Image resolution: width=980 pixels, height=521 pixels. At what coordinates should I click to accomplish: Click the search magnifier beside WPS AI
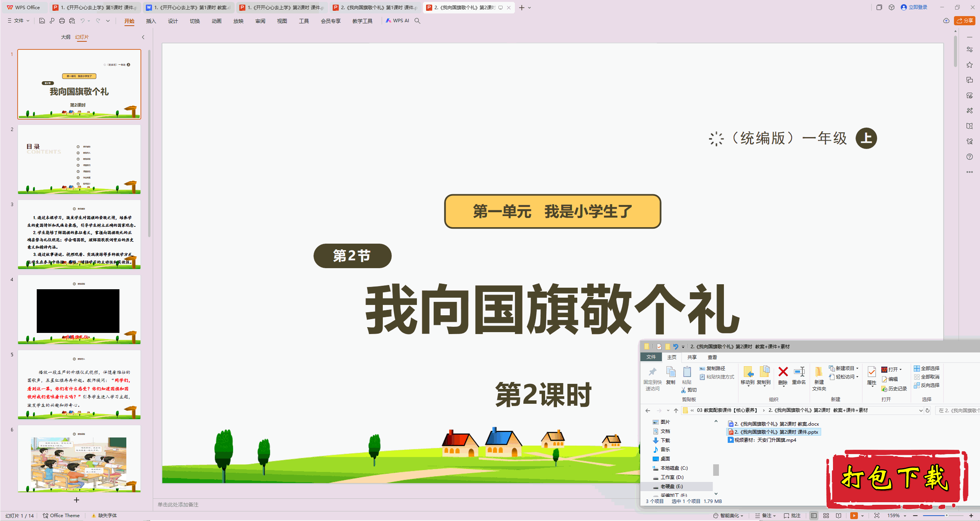[418, 21]
